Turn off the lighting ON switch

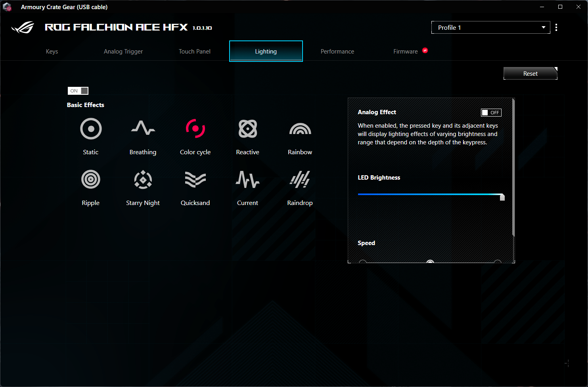[x=78, y=91]
